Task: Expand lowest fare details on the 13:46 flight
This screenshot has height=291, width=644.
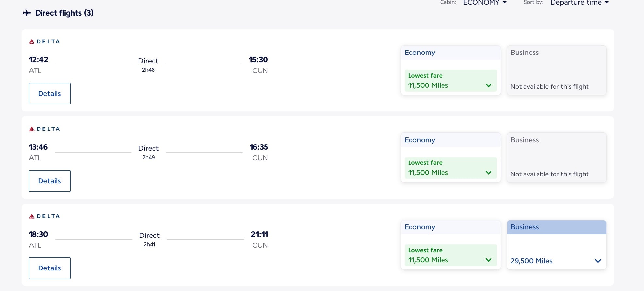Action: click(489, 172)
